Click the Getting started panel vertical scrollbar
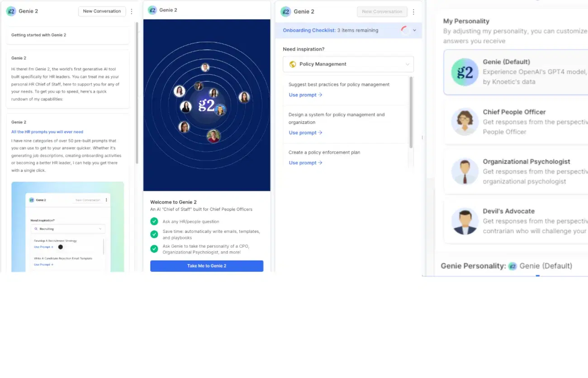Viewport: 588px width, 378px height. (137, 93)
